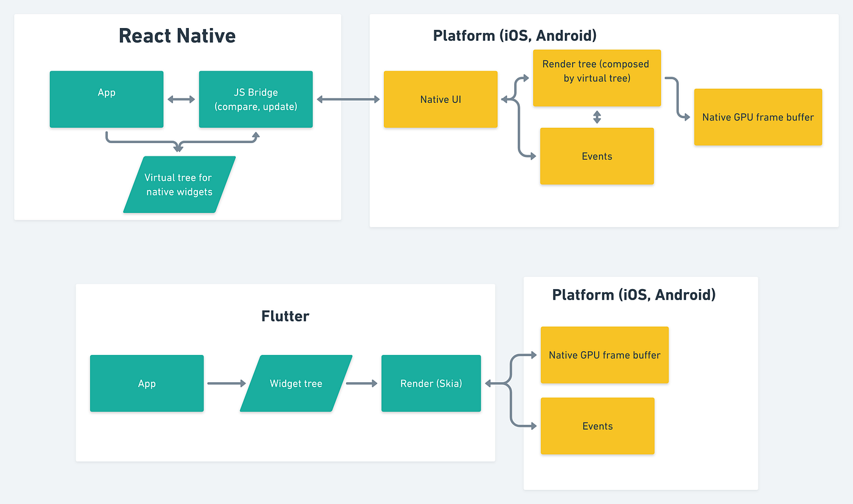Click the JS Bridge (compare, update) node
Screen dimensions: 853x504
[255, 99]
